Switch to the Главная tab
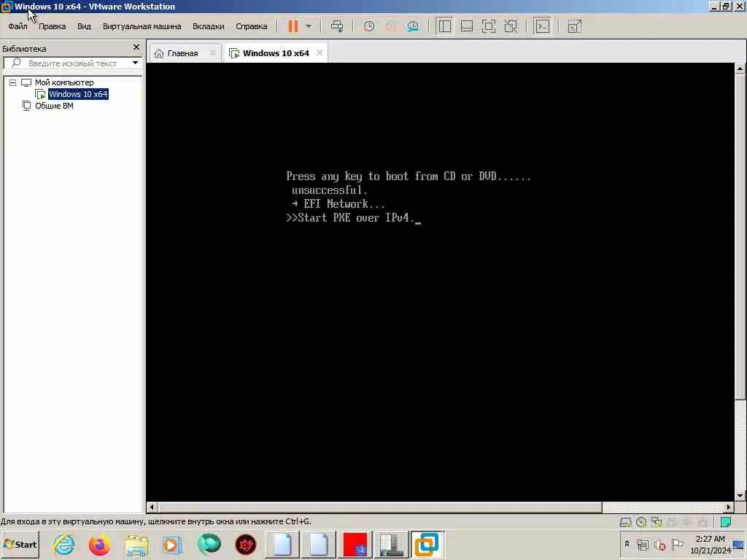The image size is (747, 560). 182,53
